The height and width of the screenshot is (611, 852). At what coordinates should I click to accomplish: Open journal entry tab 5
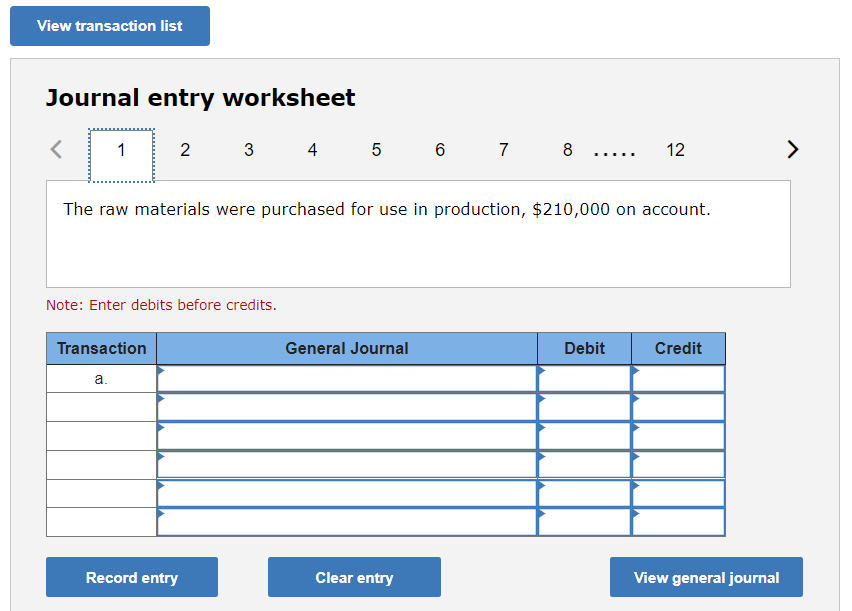pyautogui.click(x=376, y=150)
